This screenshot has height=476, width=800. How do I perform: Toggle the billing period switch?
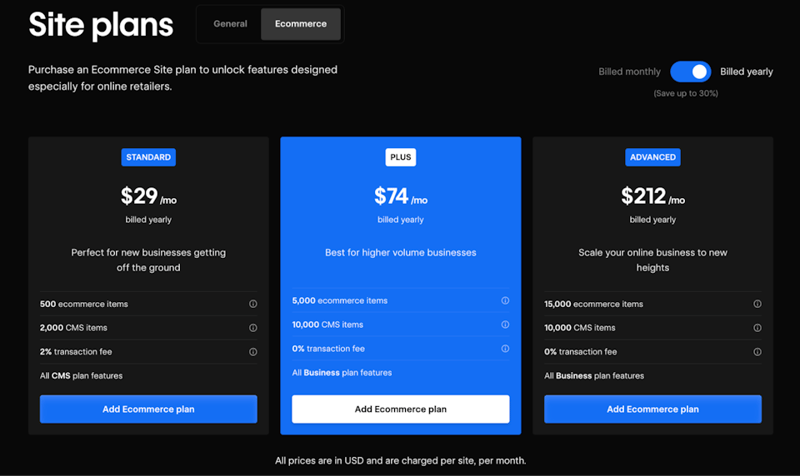[690, 72]
